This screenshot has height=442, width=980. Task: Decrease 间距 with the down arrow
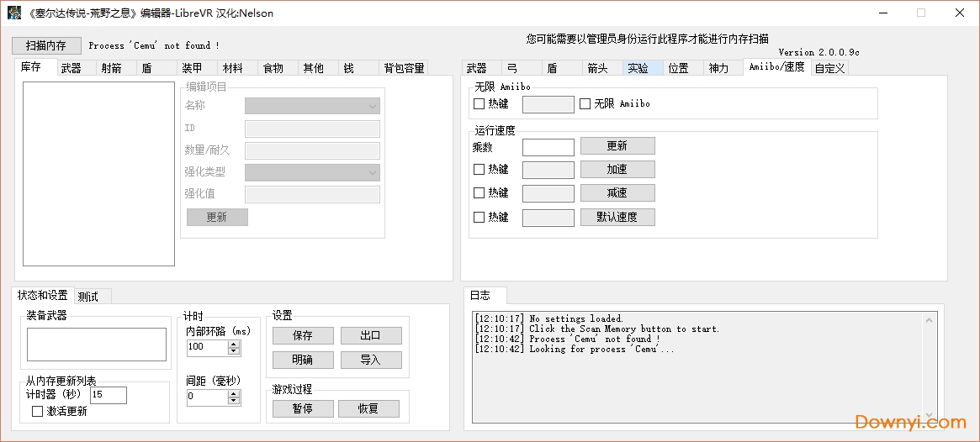tap(234, 402)
